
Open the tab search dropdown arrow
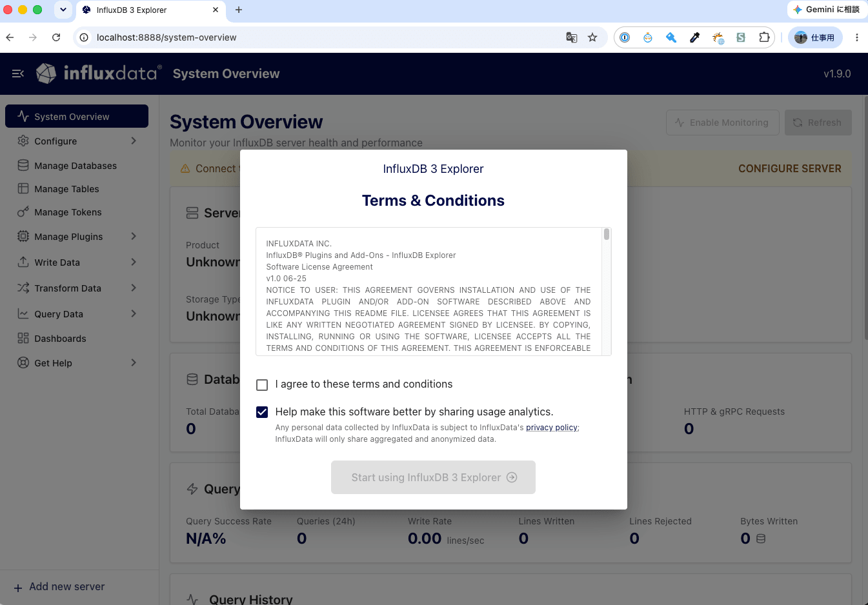tap(63, 10)
